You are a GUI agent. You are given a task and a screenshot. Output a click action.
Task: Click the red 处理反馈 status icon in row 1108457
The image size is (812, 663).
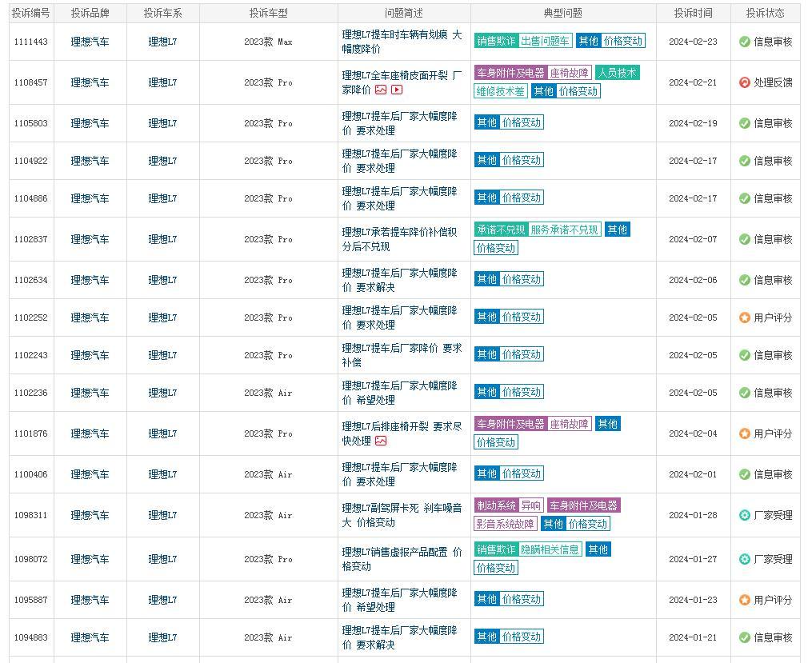tap(745, 82)
